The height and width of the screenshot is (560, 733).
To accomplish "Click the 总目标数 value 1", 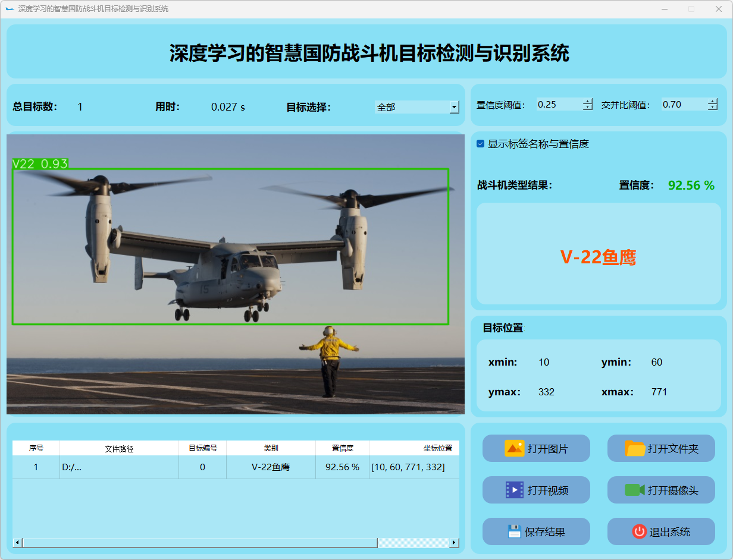I will [x=80, y=107].
